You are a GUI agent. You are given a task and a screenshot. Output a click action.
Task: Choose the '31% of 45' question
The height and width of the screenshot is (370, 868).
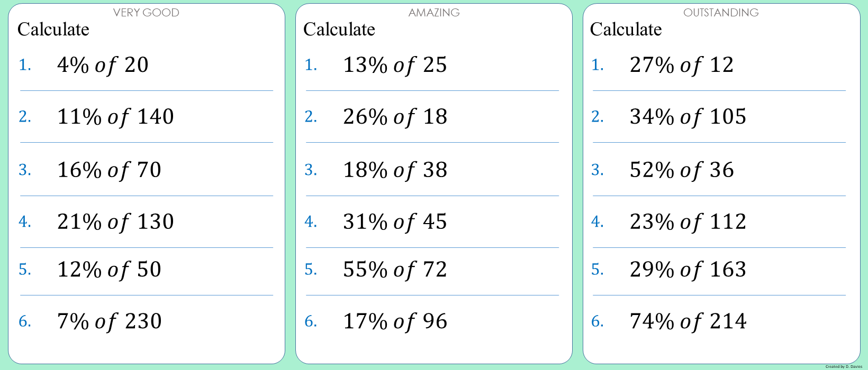click(x=395, y=222)
